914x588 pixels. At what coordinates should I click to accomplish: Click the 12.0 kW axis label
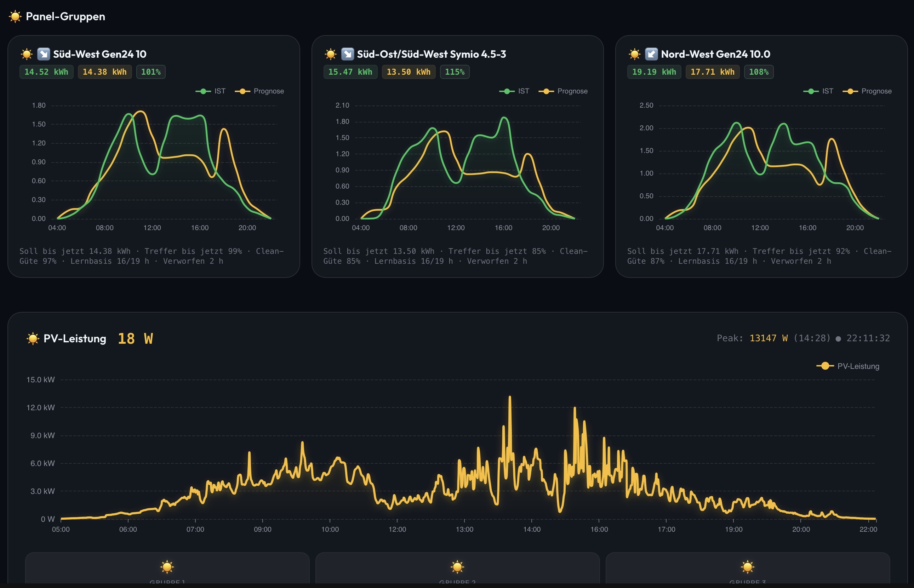(x=40, y=408)
